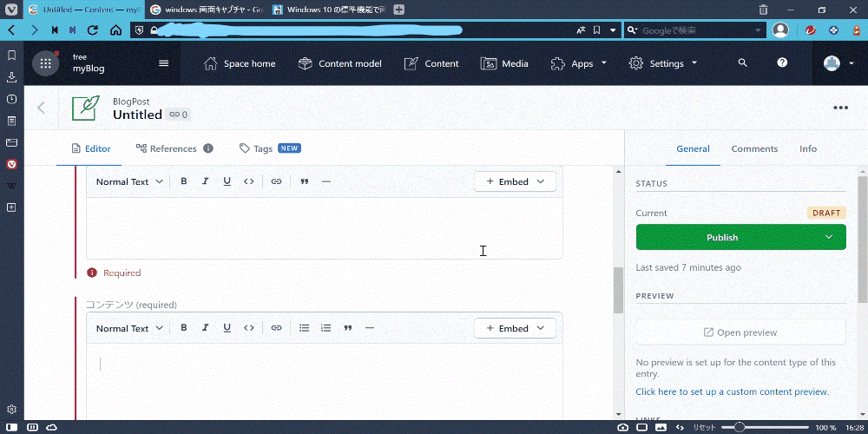Switch to the Tags tab
Image resolution: width=868 pixels, height=434 pixels.
click(256, 148)
